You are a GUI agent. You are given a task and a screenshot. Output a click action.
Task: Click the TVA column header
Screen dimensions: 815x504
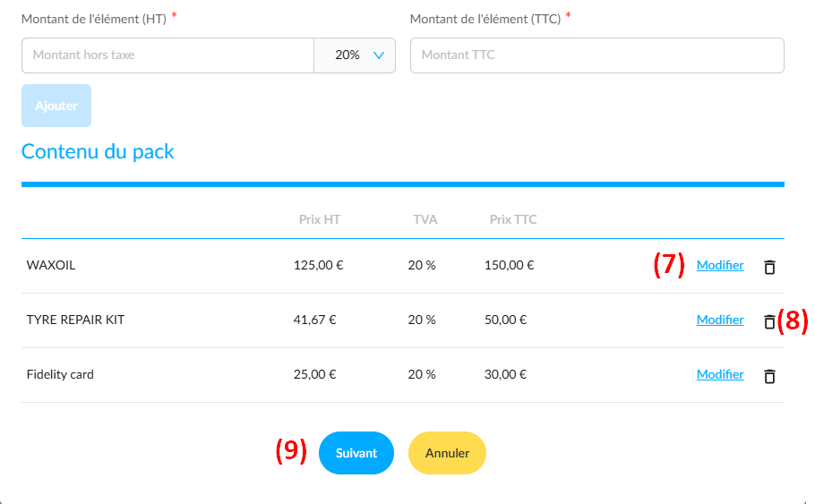425,219
